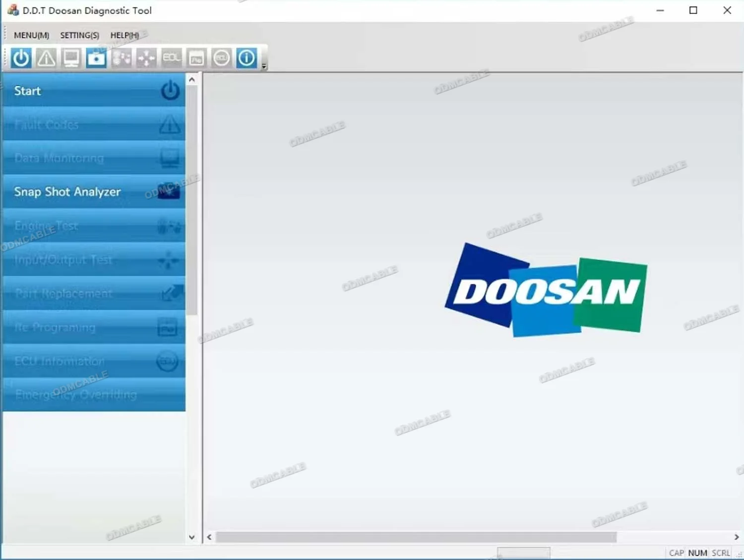This screenshot has height=560, width=744.
Task: Click the SCRL indicator in the status bar
Action: tap(721, 553)
